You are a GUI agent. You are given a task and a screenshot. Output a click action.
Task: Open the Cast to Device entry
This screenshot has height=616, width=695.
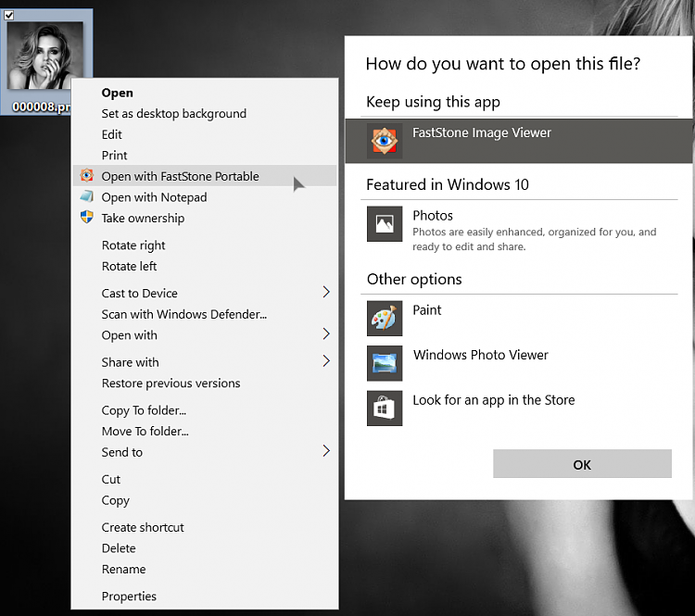(x=205, y=293)
